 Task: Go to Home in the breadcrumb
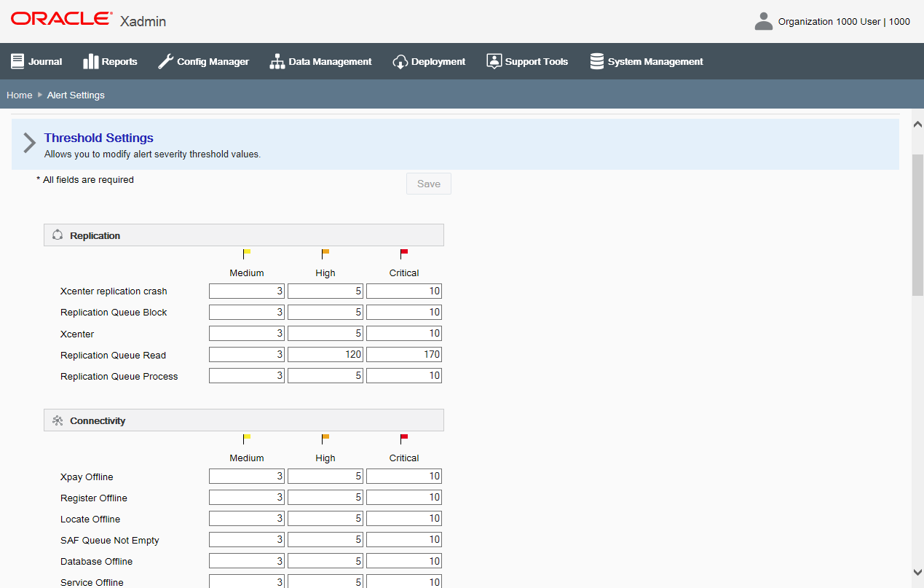20,95
